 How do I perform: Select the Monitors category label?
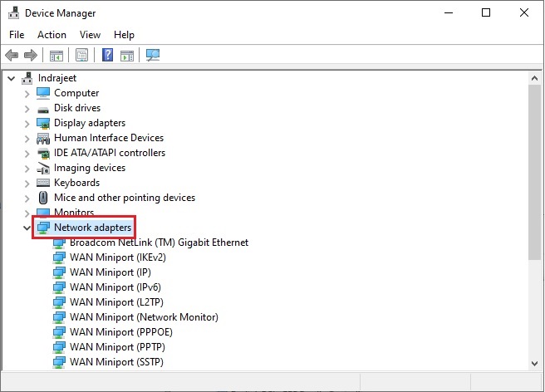point(74,213)
